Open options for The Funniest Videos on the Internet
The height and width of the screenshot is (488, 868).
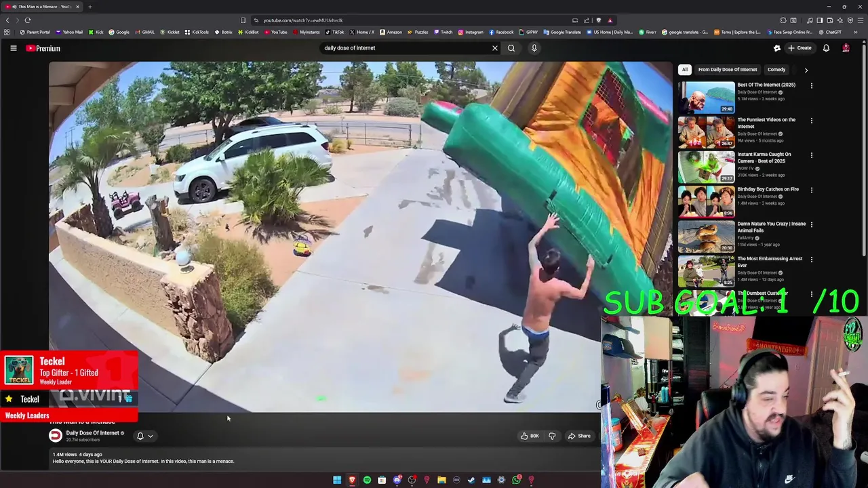811,121
